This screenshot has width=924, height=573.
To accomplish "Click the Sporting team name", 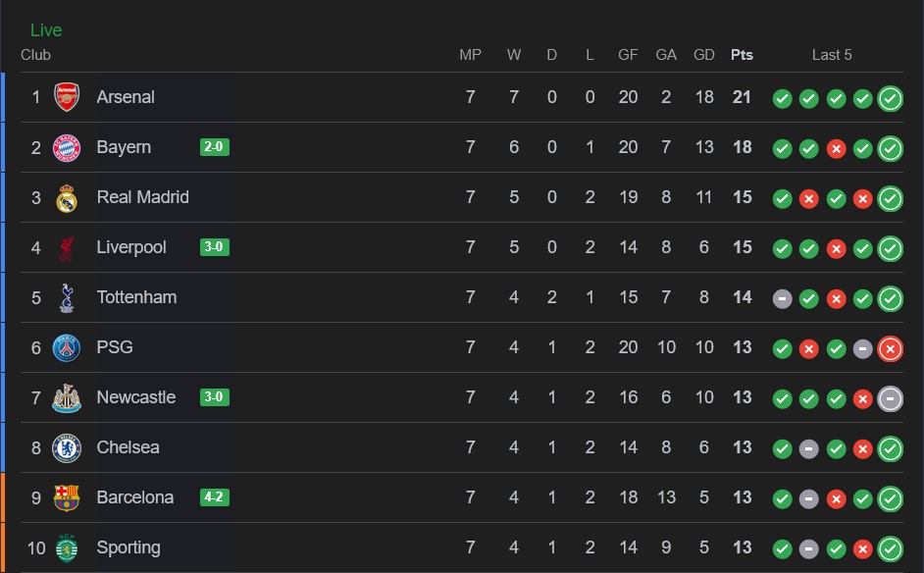I will pos(128,547).
